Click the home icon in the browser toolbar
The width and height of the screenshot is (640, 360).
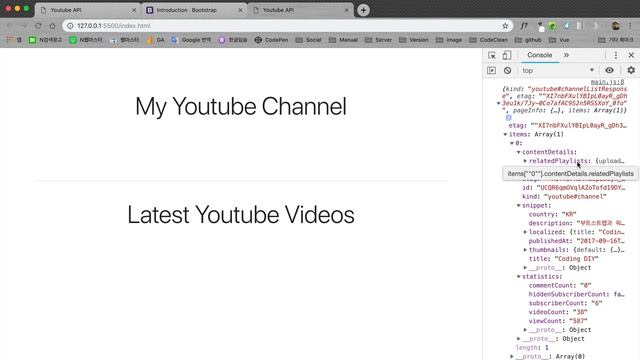[52, 26]
